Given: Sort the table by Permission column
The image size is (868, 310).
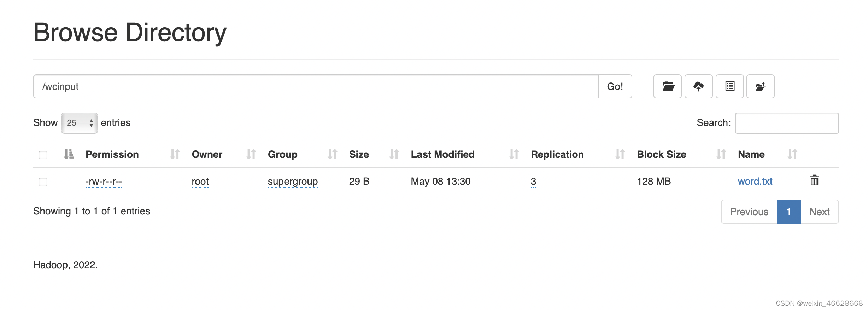Looking at the screenshot, I should click(x=112, y=154).
